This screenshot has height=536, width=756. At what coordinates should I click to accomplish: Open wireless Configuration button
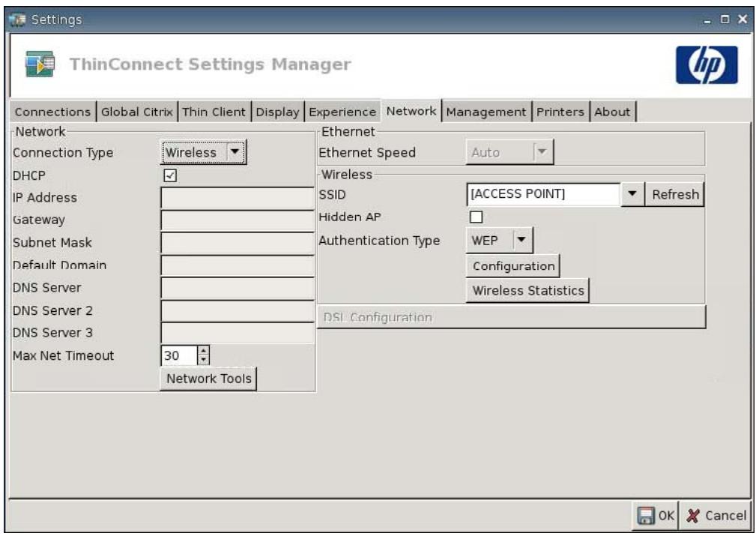(513, 266)
